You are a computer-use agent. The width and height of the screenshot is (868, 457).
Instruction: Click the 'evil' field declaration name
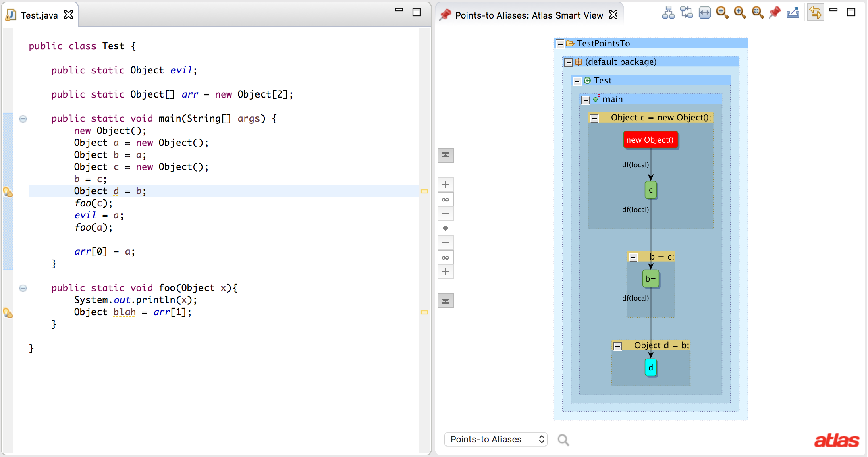pyautogui.click(x=181, y=70)
